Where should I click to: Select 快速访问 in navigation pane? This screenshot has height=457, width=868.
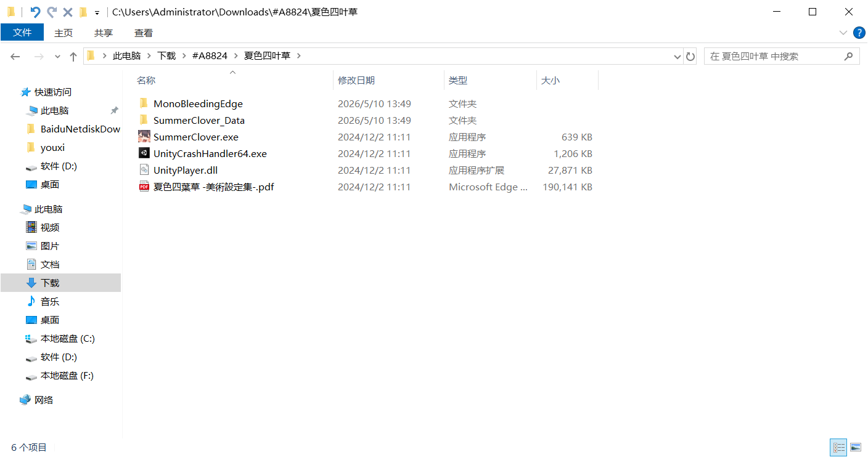click(53, 92)
